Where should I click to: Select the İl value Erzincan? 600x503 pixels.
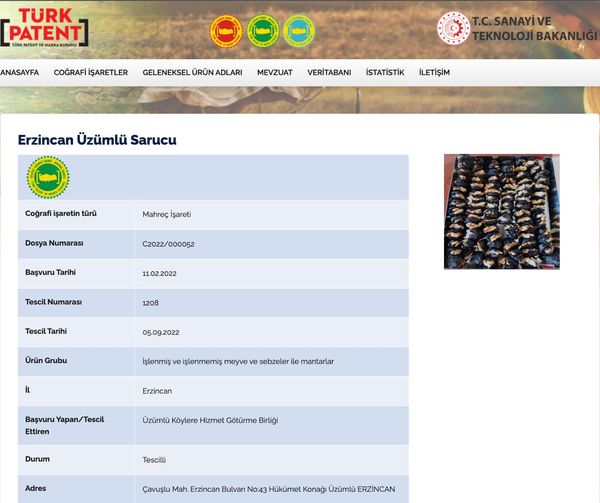point(157,391)
